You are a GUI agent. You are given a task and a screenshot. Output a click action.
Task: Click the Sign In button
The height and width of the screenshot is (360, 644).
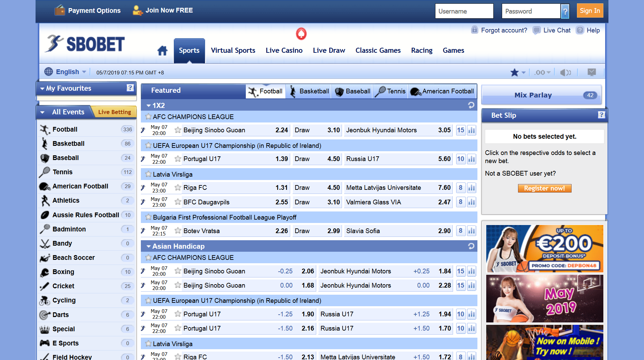[590, 11]
